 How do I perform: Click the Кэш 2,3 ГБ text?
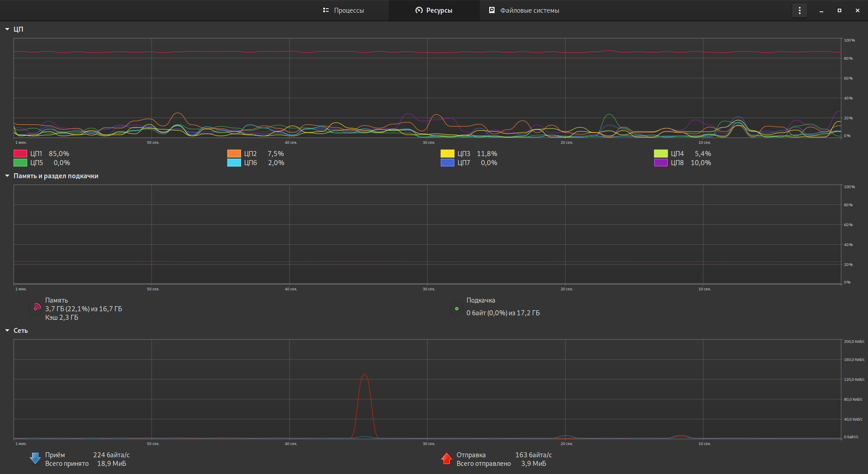point(62,318)
